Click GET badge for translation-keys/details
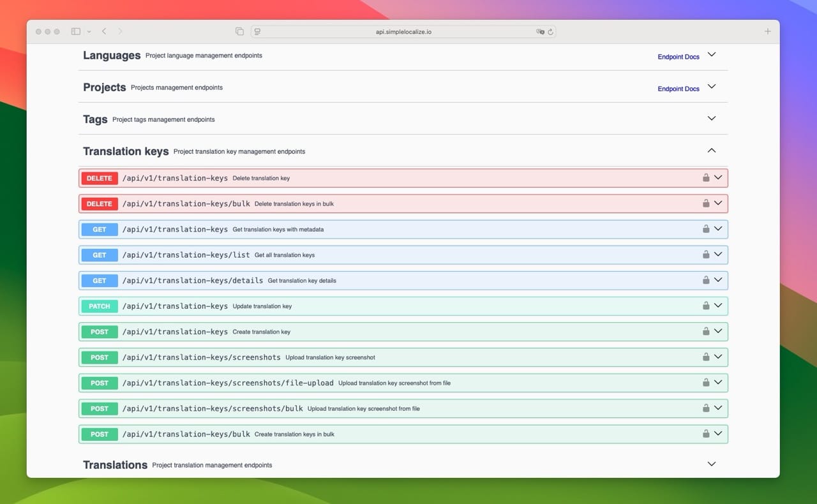The width and height of the screenshot is (817, 504). click(x=100, y=281)
